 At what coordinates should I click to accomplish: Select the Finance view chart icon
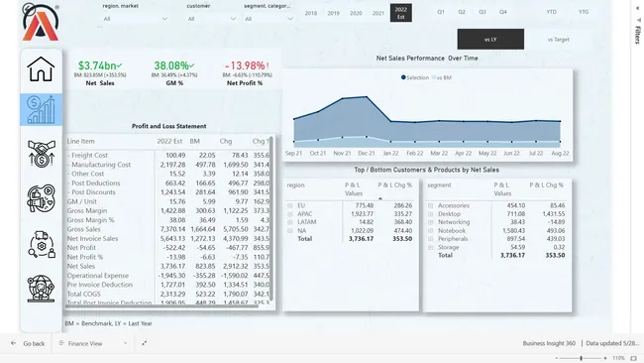[41, 109]
